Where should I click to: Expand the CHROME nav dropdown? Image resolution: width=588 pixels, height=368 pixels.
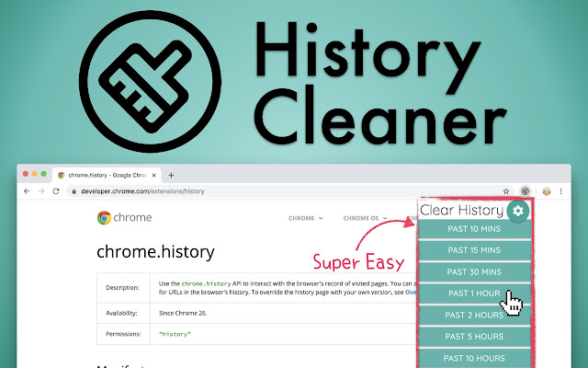click(305, 218)
